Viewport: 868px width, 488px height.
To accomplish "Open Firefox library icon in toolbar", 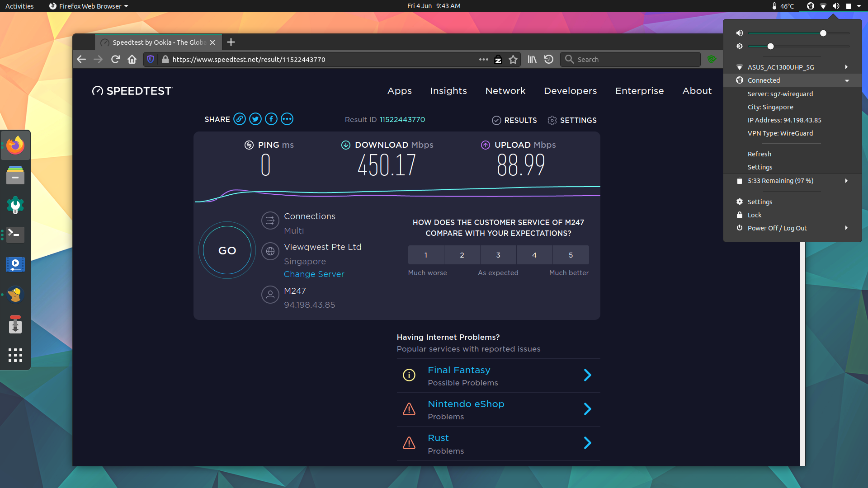I will pyautogui.click(x=532, y=60).
